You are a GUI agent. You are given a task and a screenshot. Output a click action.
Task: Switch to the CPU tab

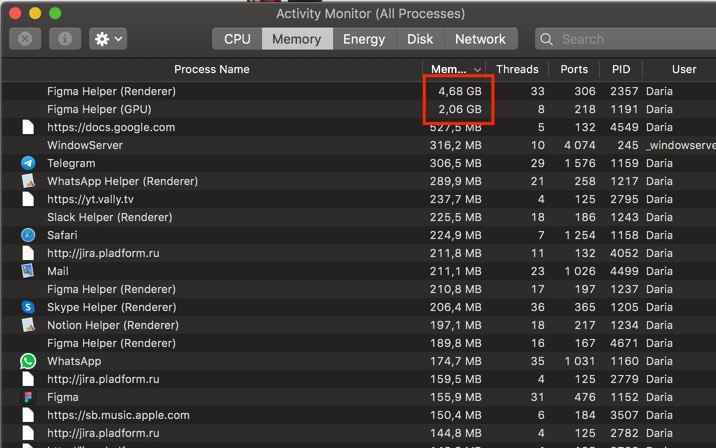click(237, 39)
